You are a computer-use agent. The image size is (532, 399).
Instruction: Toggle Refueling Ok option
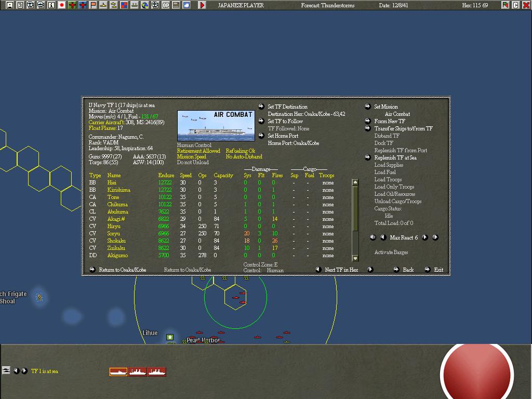pyautogui.click(x=241, y=151)
